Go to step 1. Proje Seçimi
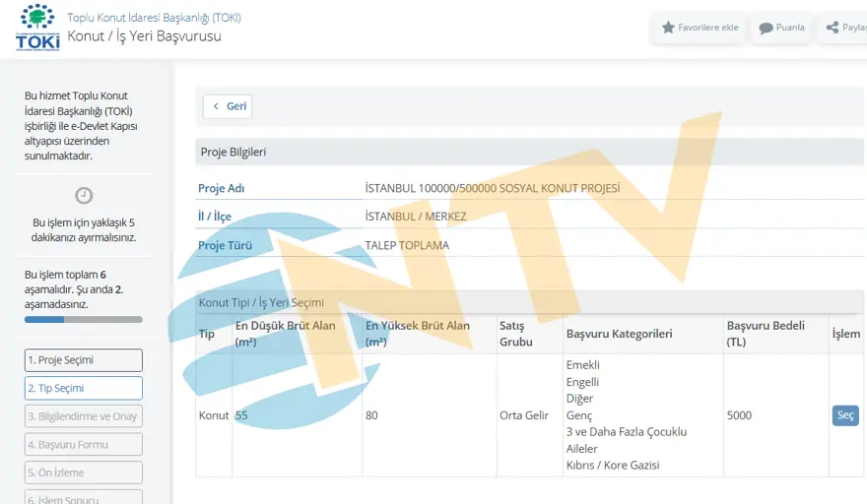Screen dimensions: 867x504 pos(84,360)
